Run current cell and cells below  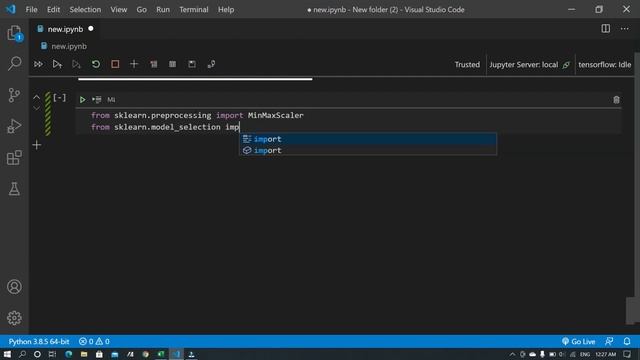(x=76, y=64)
